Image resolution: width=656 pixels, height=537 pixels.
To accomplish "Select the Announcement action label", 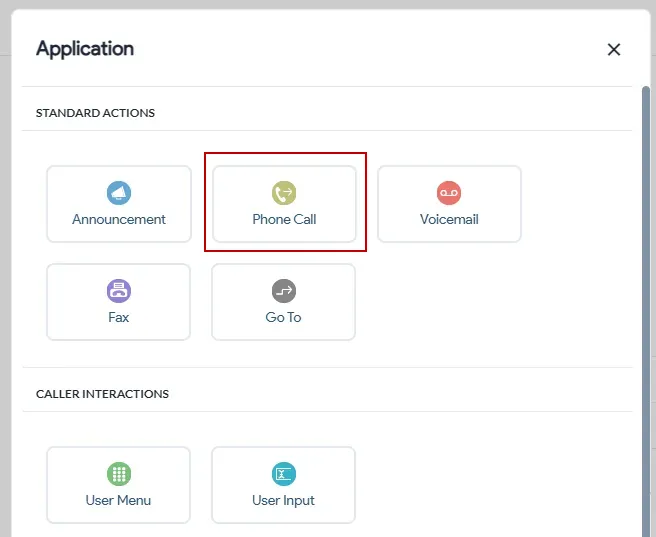I will [x=119, y=219].
